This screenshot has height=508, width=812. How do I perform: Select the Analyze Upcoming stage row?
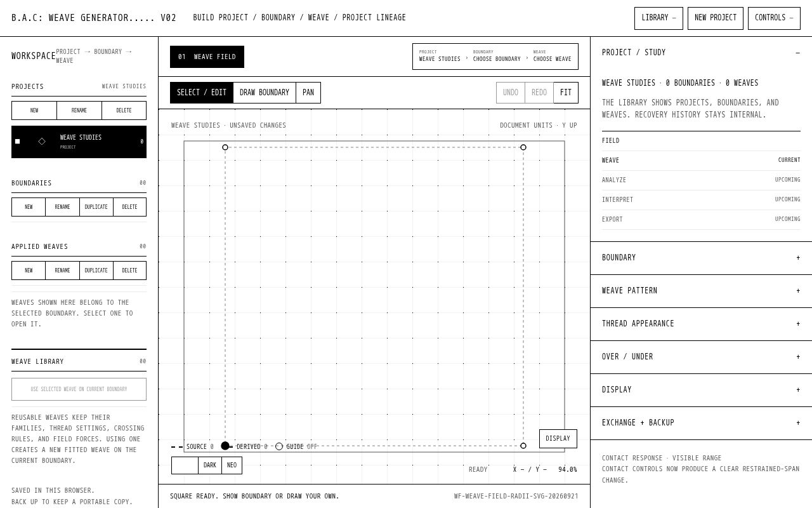[x=701, y=180]
